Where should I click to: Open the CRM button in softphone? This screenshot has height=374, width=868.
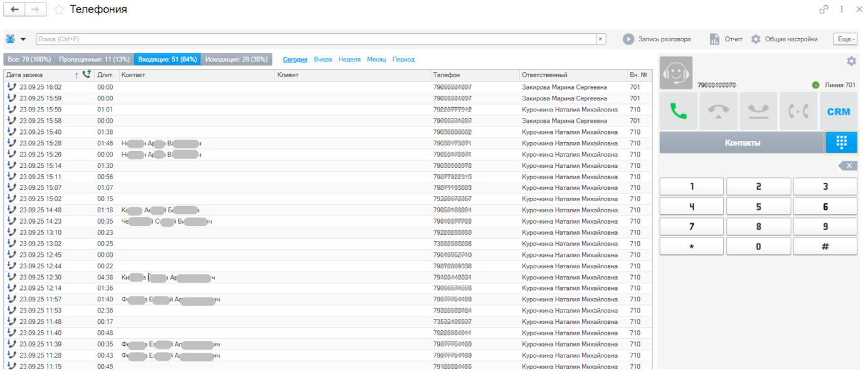tap(839, 112)
